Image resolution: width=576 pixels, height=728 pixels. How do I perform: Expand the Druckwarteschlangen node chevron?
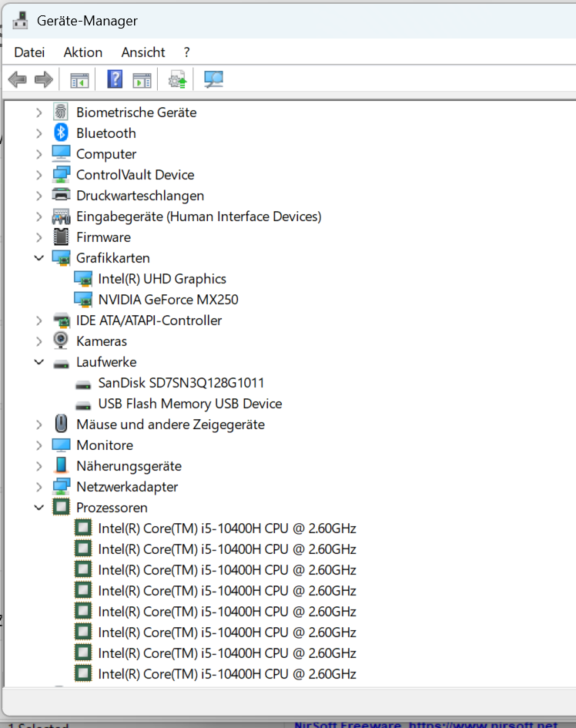pos(39,196)
